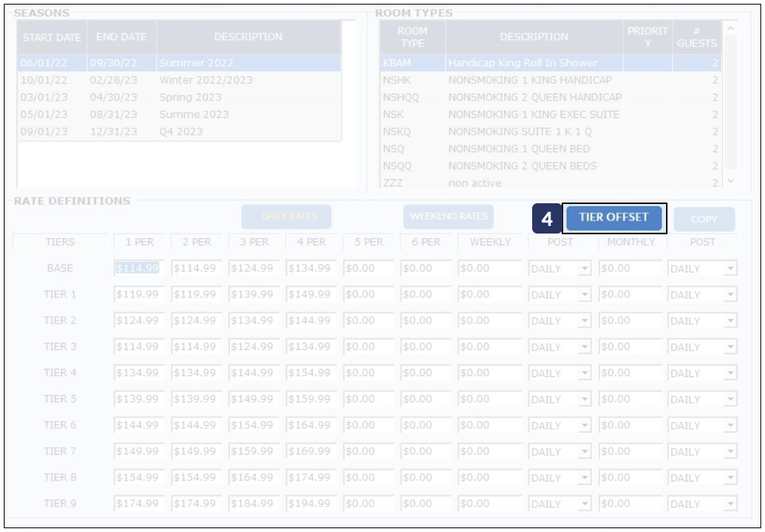
Task: Click the TIER 4 3 PER rate field
Action: tap(253, 373)
